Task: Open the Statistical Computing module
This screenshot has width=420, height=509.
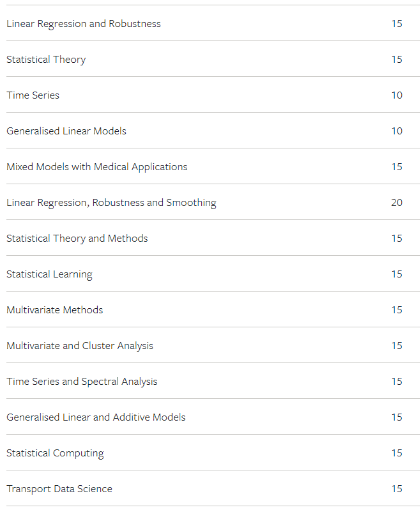Action: (x=55, y=453)
